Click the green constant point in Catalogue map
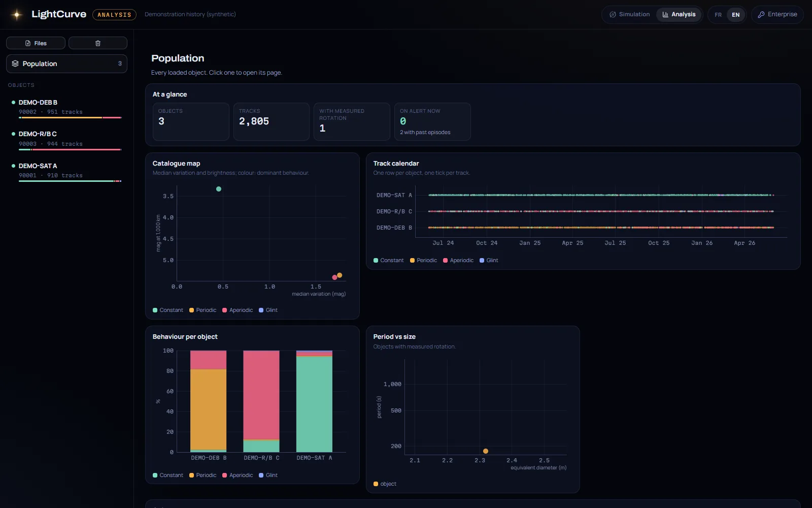Viewport: 812px width, 508px height. tap(219, 189)
